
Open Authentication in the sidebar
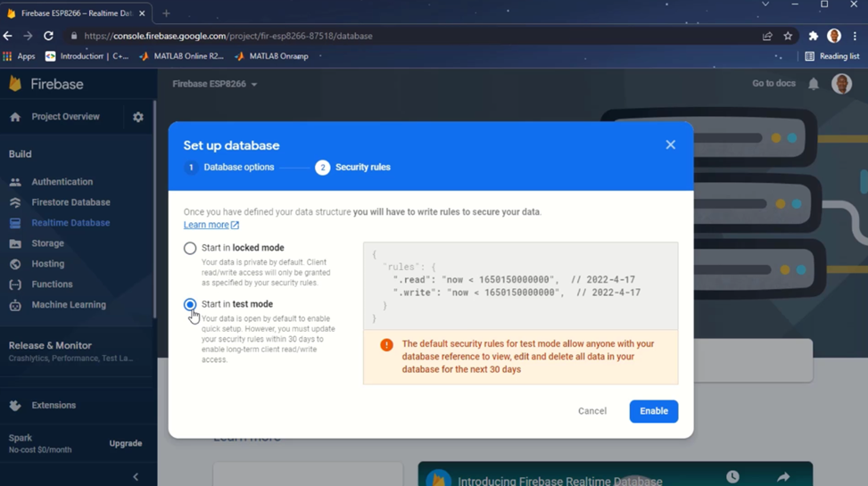62,182
